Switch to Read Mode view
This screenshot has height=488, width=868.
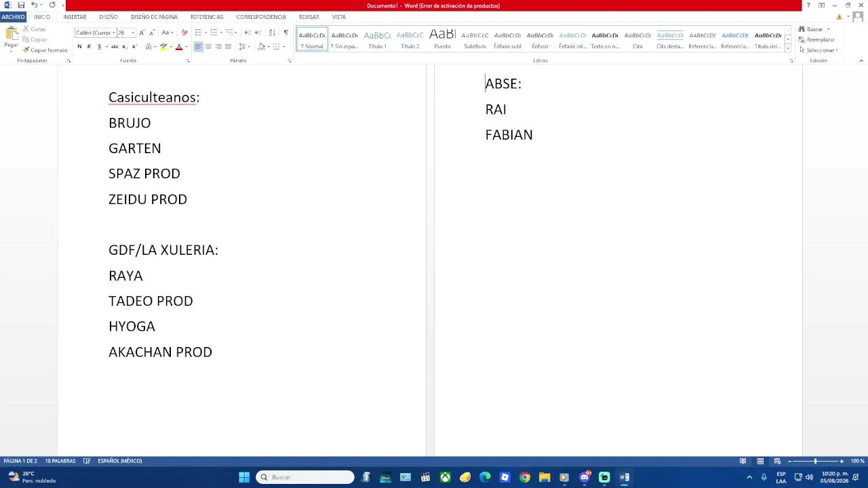pos(743,461)
